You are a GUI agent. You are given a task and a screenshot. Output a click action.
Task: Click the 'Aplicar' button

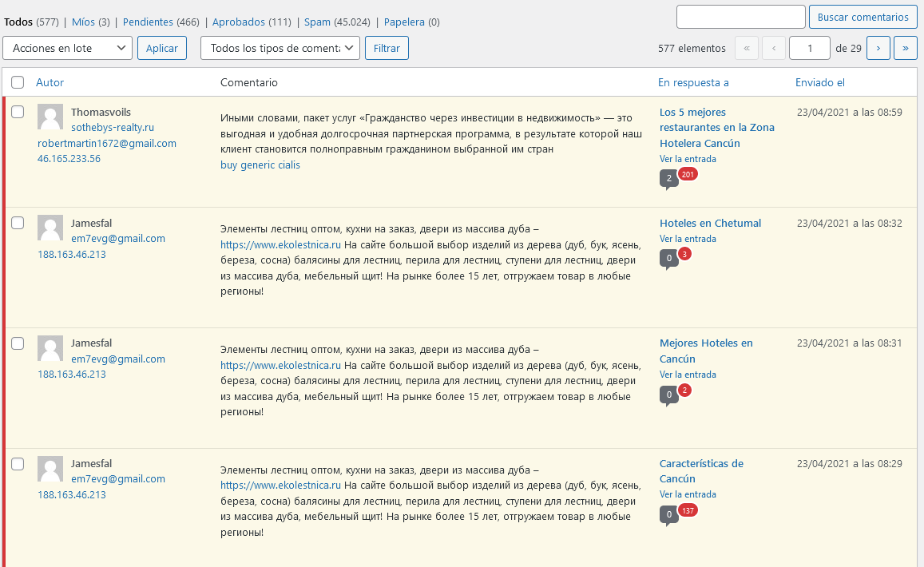tap(161, 48)
